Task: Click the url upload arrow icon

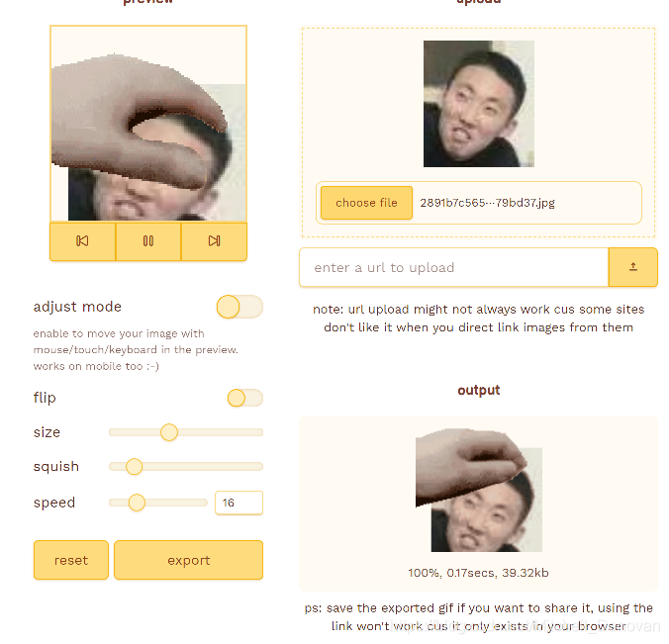Action: (633, 267)
